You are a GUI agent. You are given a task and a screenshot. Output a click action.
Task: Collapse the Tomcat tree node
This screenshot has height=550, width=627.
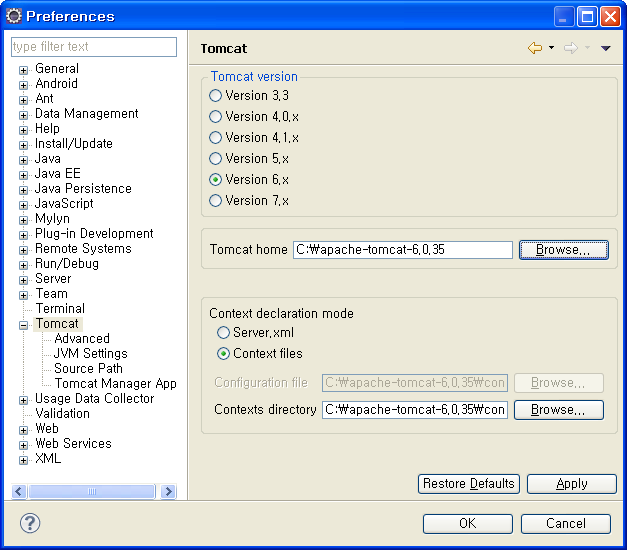[24, 325]
